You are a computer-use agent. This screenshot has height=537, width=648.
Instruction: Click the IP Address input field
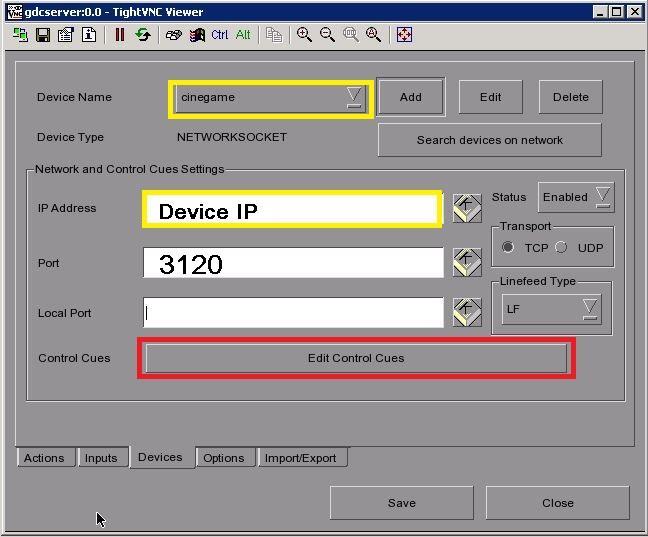[293, 209]
